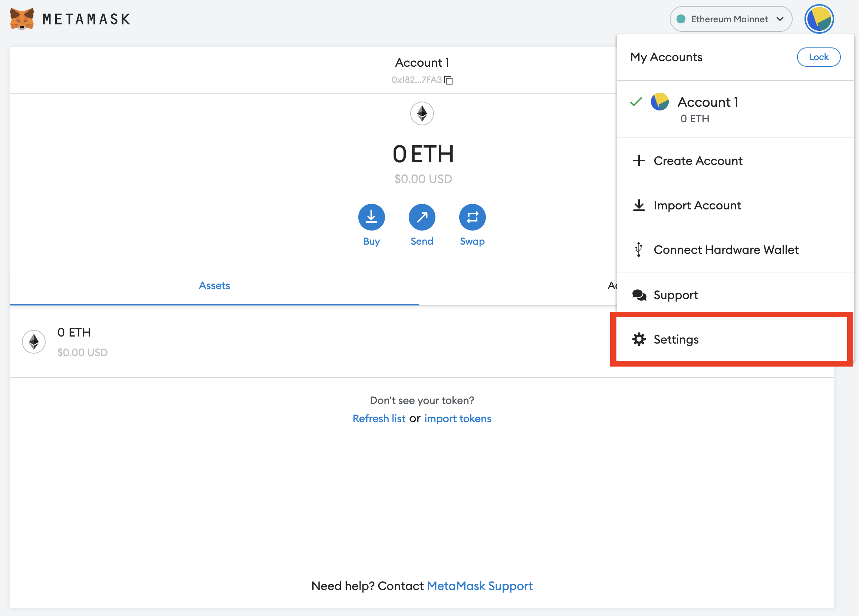The height and width of the screenshot is (616, 859).
Task: Select Import Account in the menu
Action: tap(735, 205)
